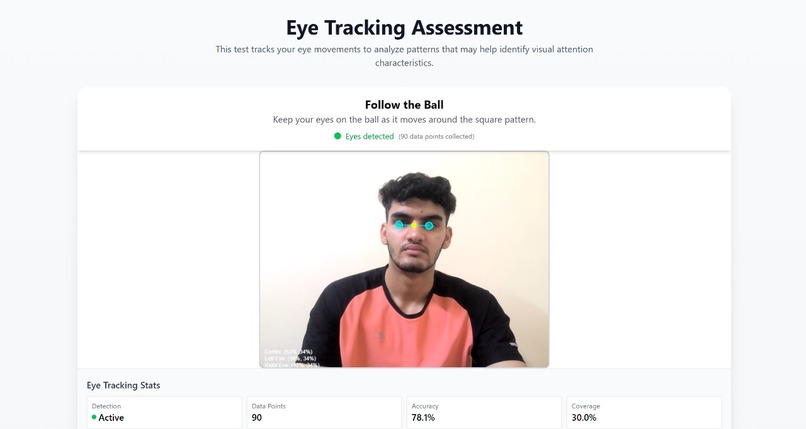The image size is (806, 429).
Task: Click the green Active indicator dot
Action: point(94,417)
